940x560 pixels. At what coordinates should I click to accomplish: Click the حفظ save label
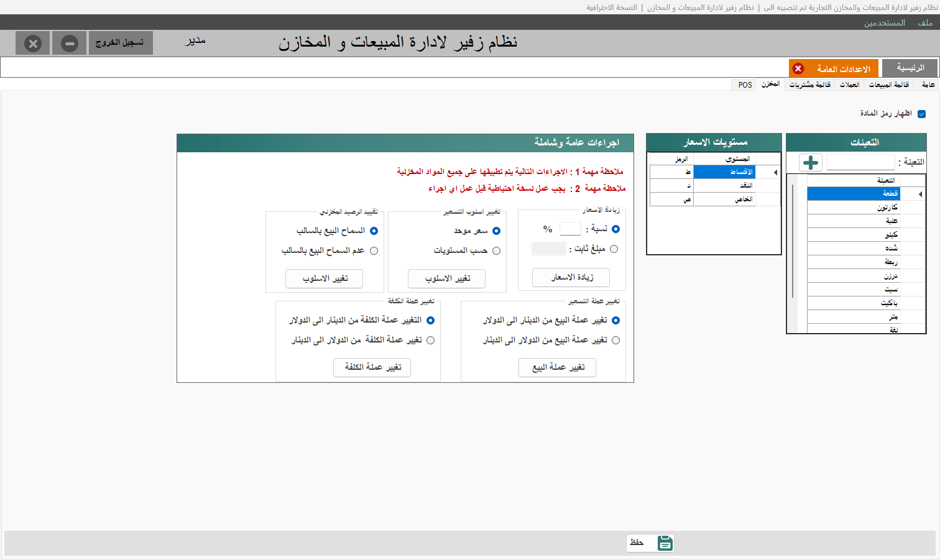pos(637,542)
